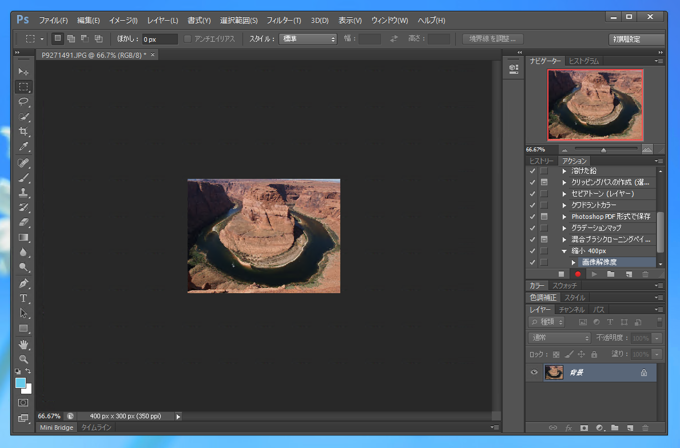The height and width of the screenshot is (448, 680).
Task: Select the Path Selection tool
Action: pos(23,313)
